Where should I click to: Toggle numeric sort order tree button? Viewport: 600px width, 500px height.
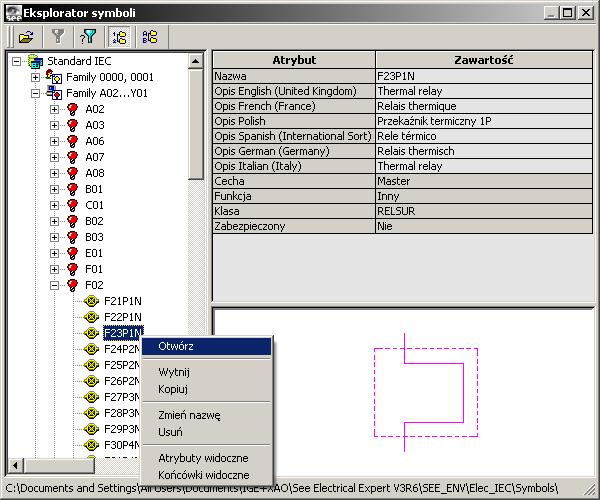click(x=119, y=37)
